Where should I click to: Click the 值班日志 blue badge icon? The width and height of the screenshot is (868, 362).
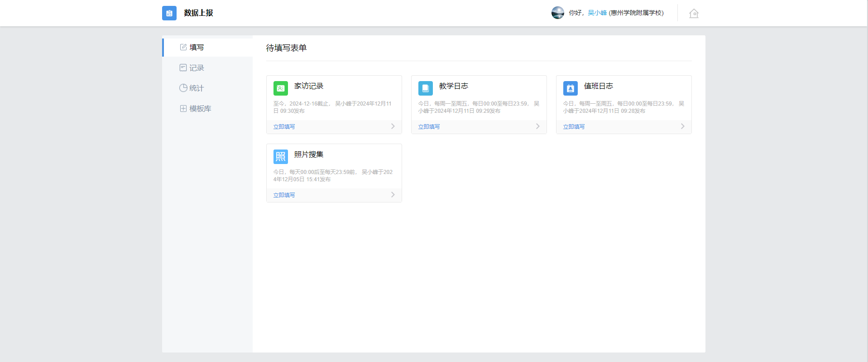click(570, 88)
